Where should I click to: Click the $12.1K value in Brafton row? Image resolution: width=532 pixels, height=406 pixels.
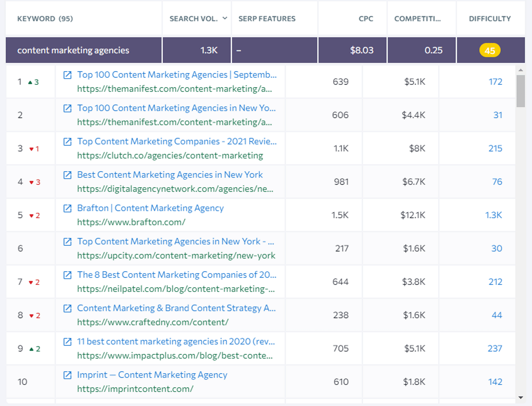[413, 215]
